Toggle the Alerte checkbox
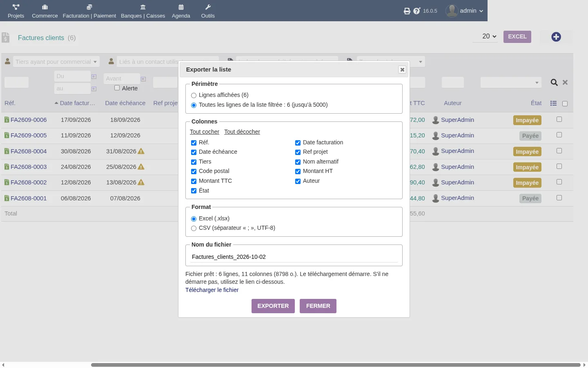This screenshot has width=588, height=368. 117,88
